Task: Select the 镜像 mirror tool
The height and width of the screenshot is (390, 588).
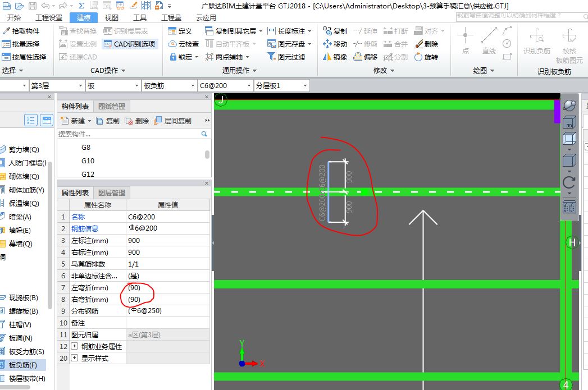Action: coord(335,57)
